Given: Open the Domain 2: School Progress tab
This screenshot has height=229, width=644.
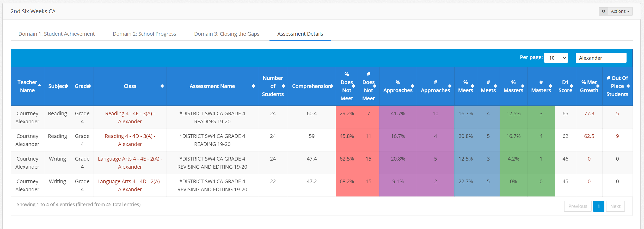Looking at the screenshot, I should coord(144,34).
